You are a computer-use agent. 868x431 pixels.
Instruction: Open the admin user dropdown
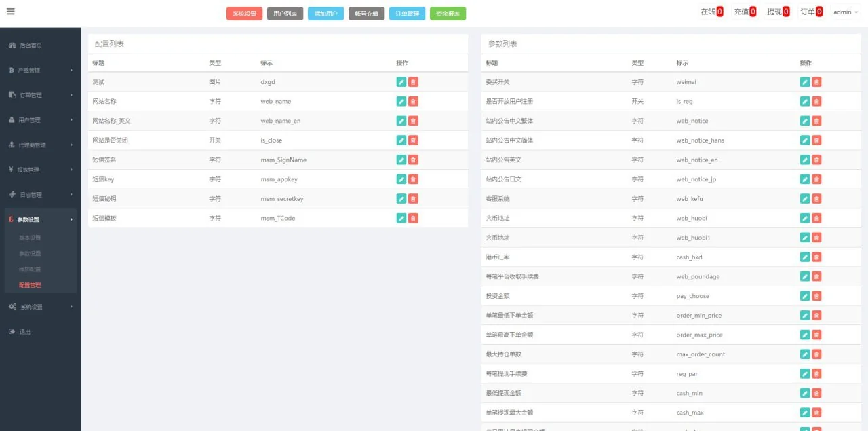coord(846,12)
